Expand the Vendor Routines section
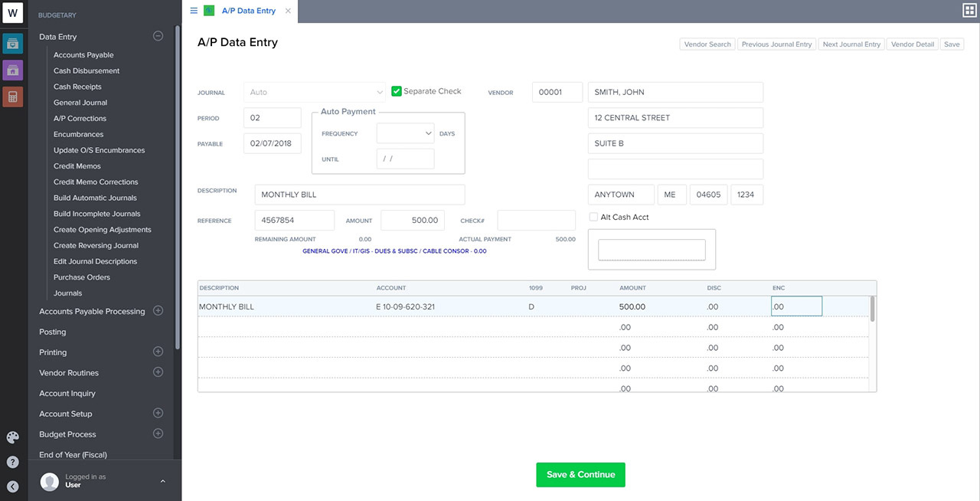This screenshot has height=501, width=980. click(158, 372)
